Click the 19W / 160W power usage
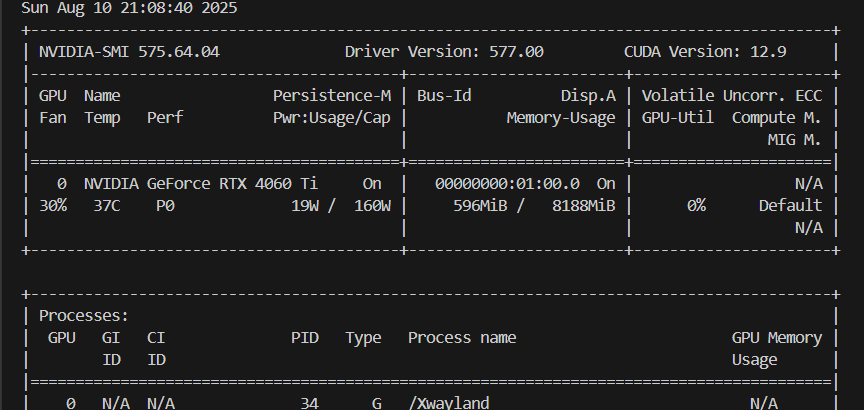The width and height of the screenshot is (864, 410). pyautogui.click(x=341, y=206)
